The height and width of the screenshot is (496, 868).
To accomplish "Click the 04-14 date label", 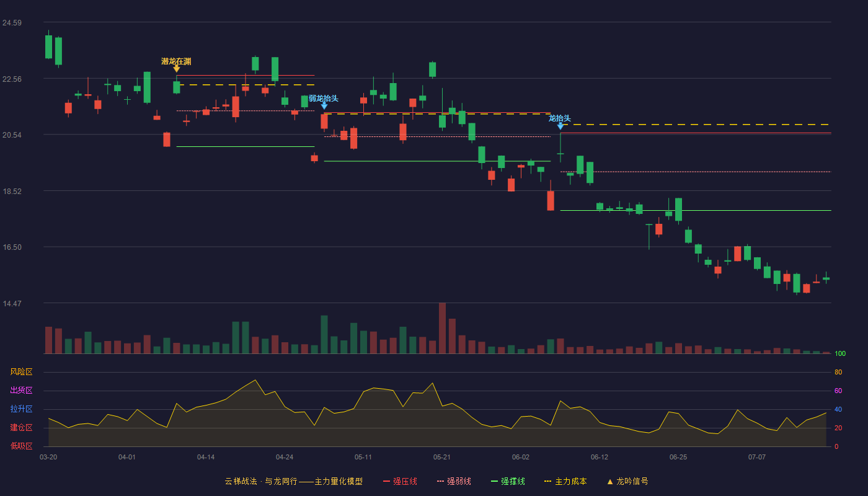I will (x=206, y=457).
